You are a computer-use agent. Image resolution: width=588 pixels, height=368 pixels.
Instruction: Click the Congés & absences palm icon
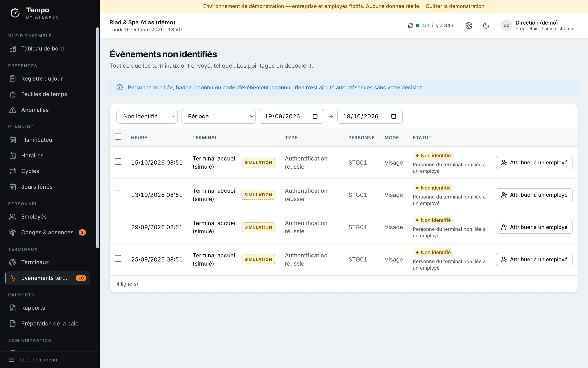click(13, 232)
